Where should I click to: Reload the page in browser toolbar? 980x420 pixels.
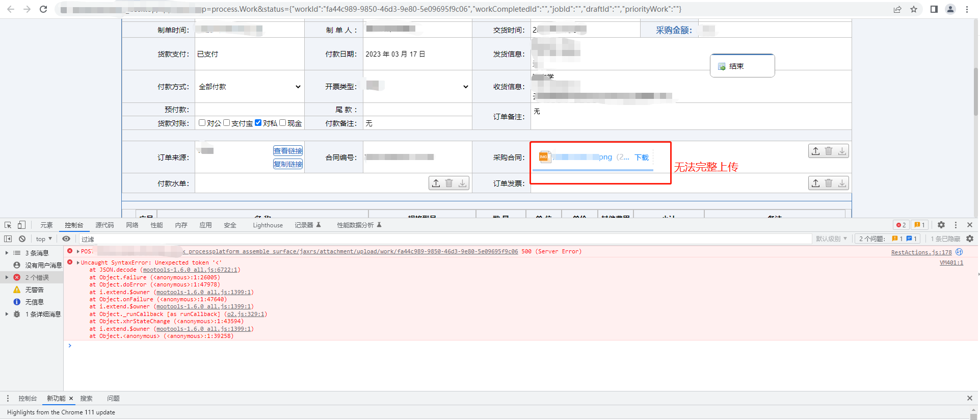[x=43, y=9]
